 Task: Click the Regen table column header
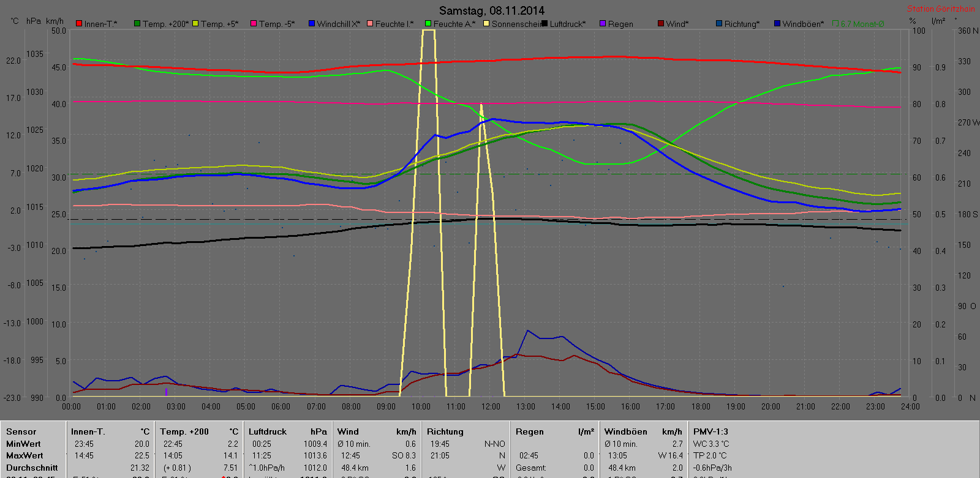[x=530, y=431]
